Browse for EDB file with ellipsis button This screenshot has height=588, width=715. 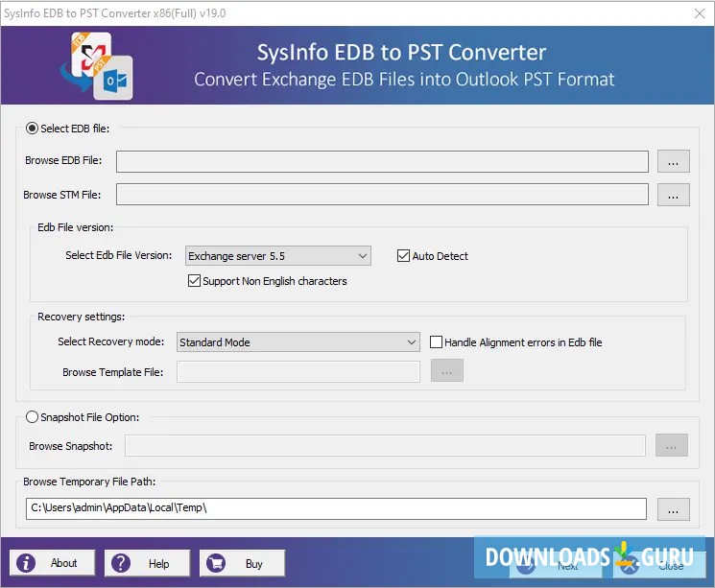point(674,161)
